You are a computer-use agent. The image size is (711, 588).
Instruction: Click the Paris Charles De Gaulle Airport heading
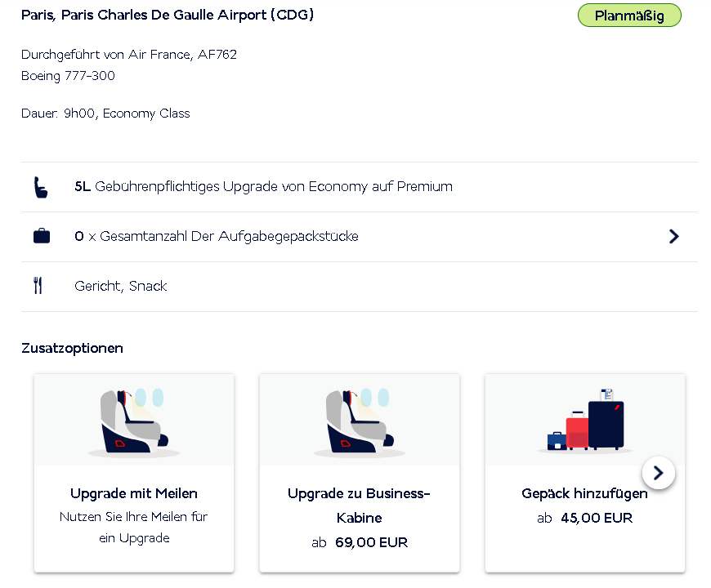(x=168, y=16)
